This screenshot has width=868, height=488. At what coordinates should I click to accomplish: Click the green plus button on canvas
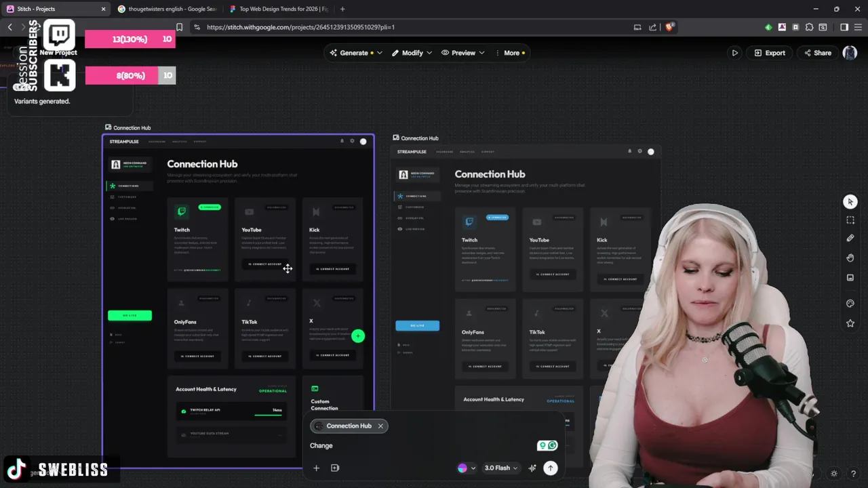click(358, 336)
